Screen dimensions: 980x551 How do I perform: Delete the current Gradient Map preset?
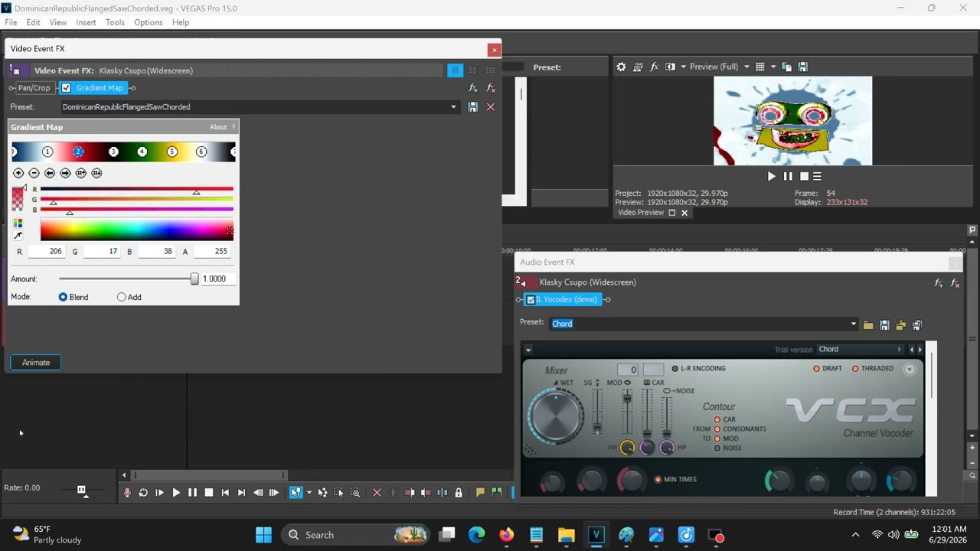point(491,107)
